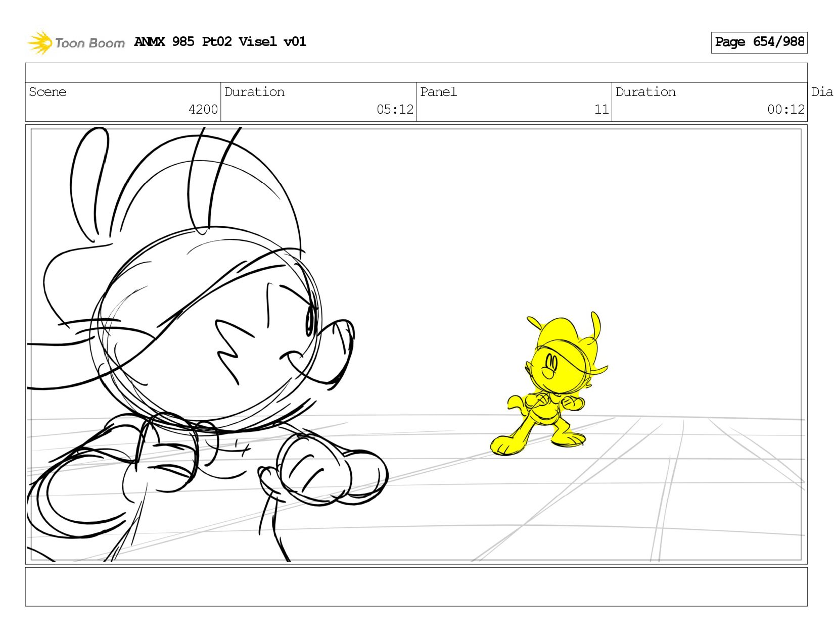Select the panel number 11
Image resolution: width=834 pixels, height=644 pixels.
click(601, 109)
